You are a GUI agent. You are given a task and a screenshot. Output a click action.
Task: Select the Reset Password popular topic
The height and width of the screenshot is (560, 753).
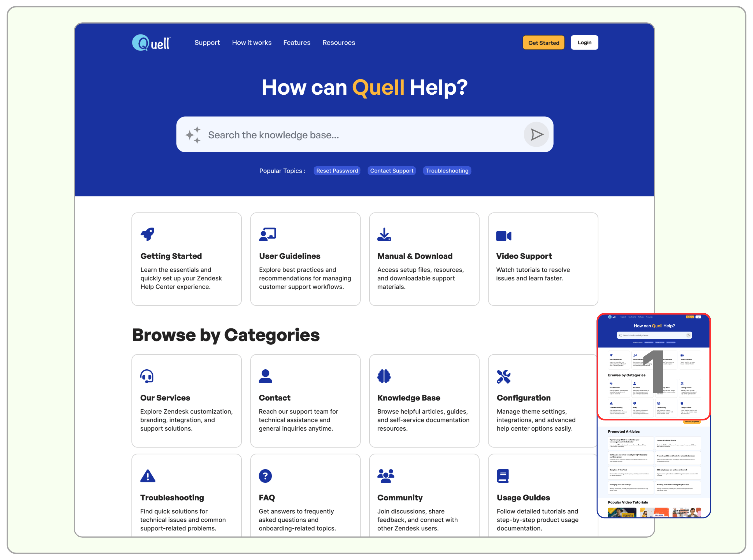337,171
